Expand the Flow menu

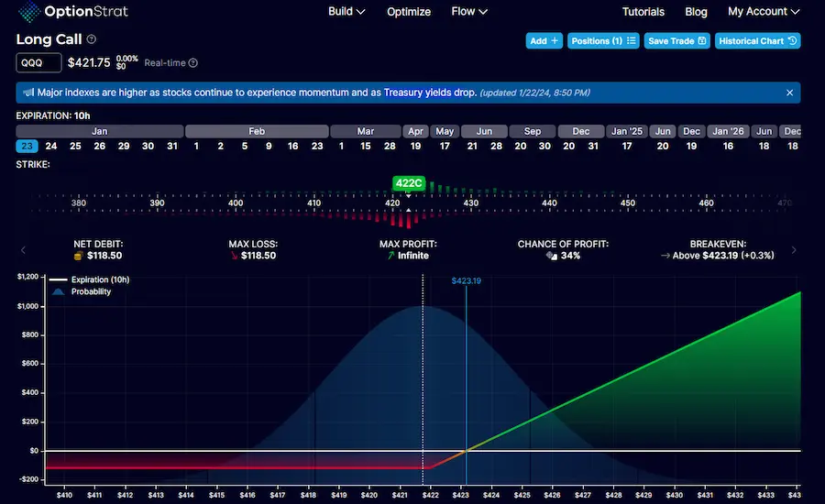point(469,12)
